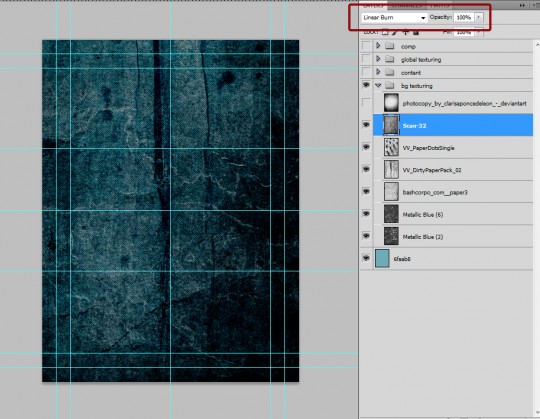The height and width of the screenshot is (419, 540).
Task: Expand the comp group triangle
Action: pyautogui.click(x=378, y=45)
